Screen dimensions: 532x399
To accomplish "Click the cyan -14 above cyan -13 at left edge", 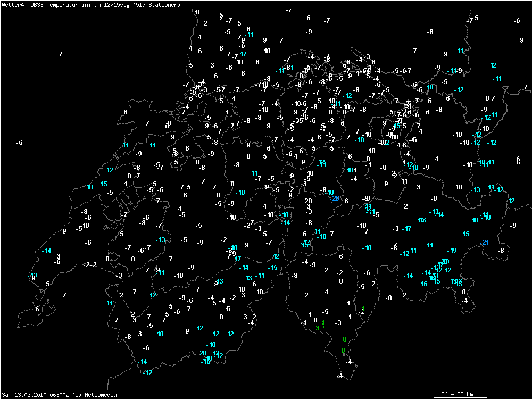I will 46,251.
